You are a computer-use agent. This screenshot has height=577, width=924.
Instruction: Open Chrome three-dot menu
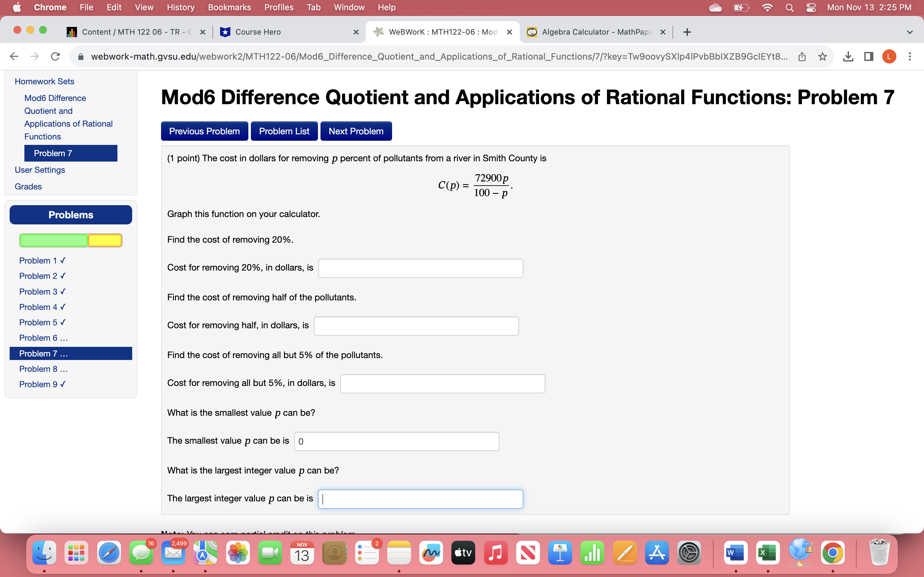(x=910, y=56)
